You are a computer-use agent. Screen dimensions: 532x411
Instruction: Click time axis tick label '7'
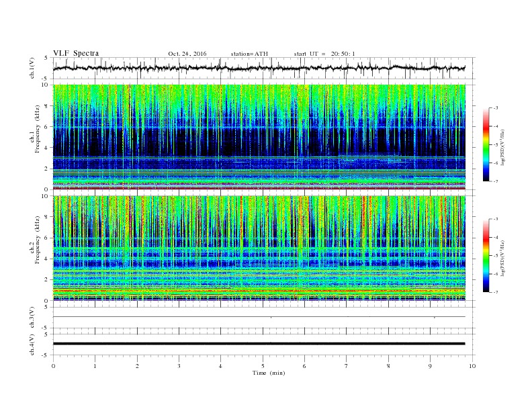(347, 366)
